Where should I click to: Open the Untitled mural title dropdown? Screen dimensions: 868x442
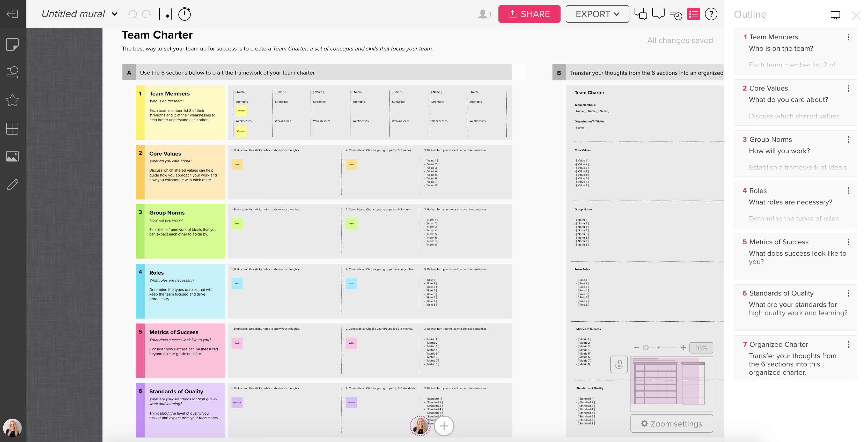[115, 14]
